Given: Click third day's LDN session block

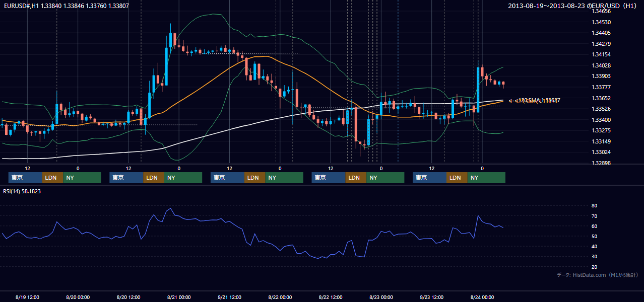Looking at the screenshot, I should 254,178.
